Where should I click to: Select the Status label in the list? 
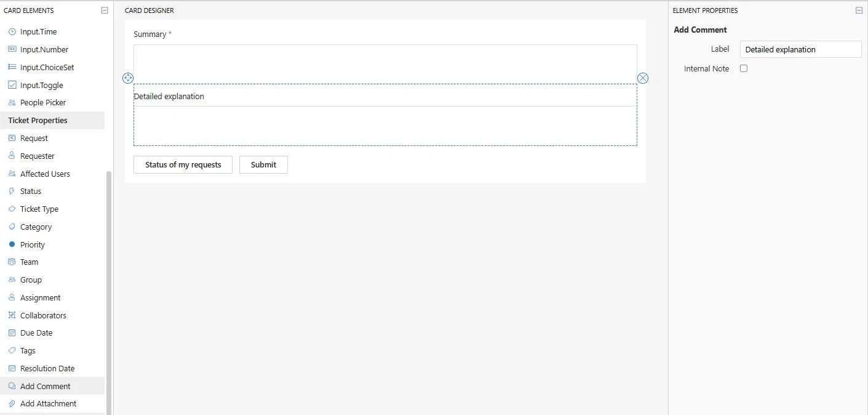tap(31, 191)
